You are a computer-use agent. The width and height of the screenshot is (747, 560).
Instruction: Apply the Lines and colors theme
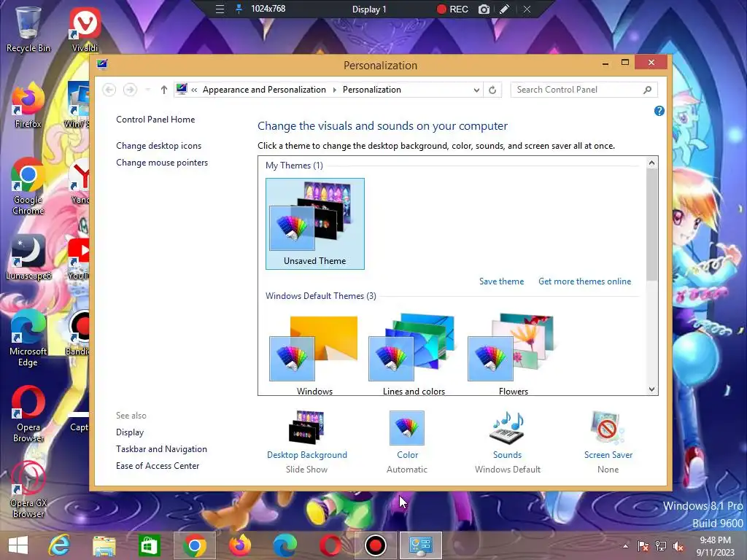(x=414, y=354)
